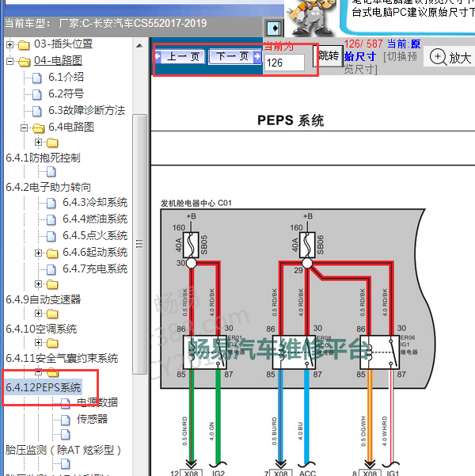Select the 6.4电路图 folder label
Viewport: 475px width, 476px height.
click(x=71, y=127)
